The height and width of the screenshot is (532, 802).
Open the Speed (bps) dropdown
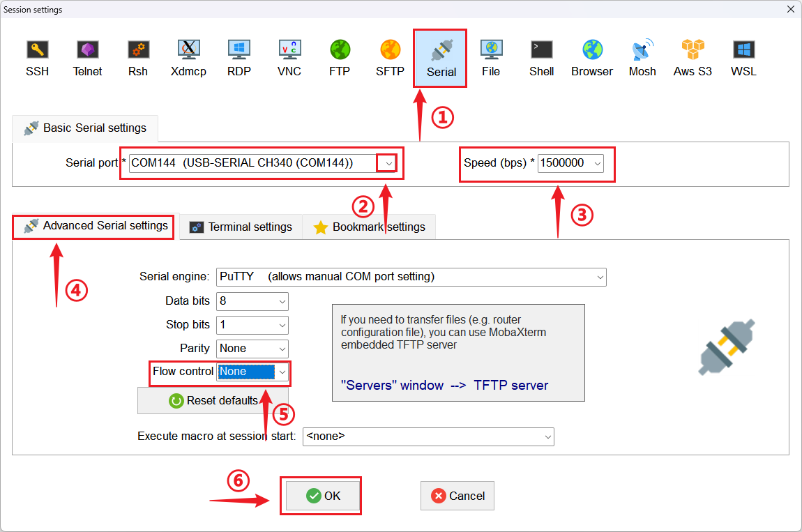(597, 163)
